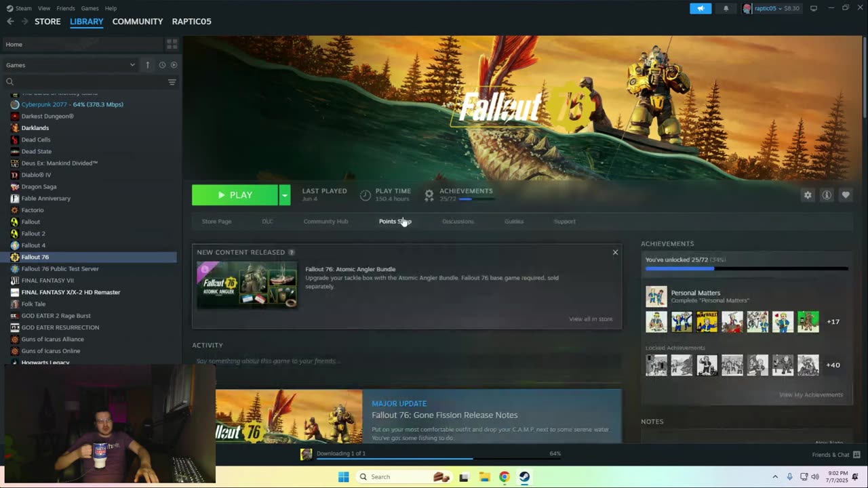Image resolution: width=868 pixels, height=488 pixels.
Task: Click the Steam taskbar icon
Action: (524, 476)
